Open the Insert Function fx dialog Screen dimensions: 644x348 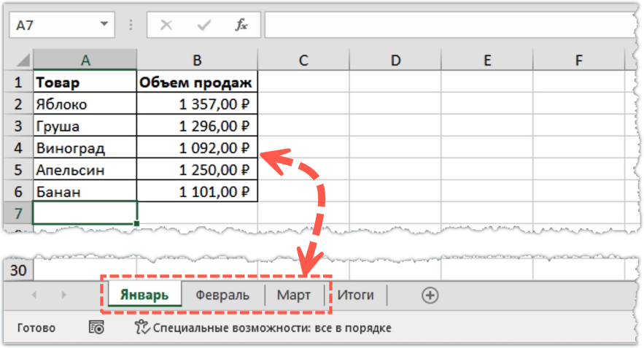coord(241,25)
